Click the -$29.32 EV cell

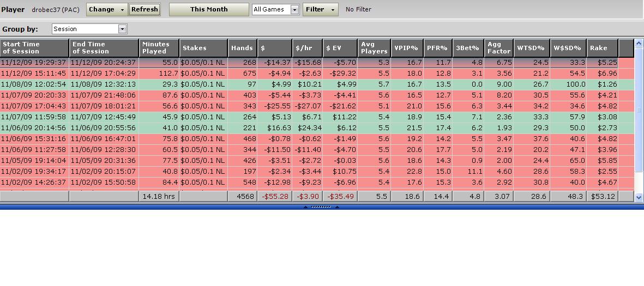tap(340, 74)
